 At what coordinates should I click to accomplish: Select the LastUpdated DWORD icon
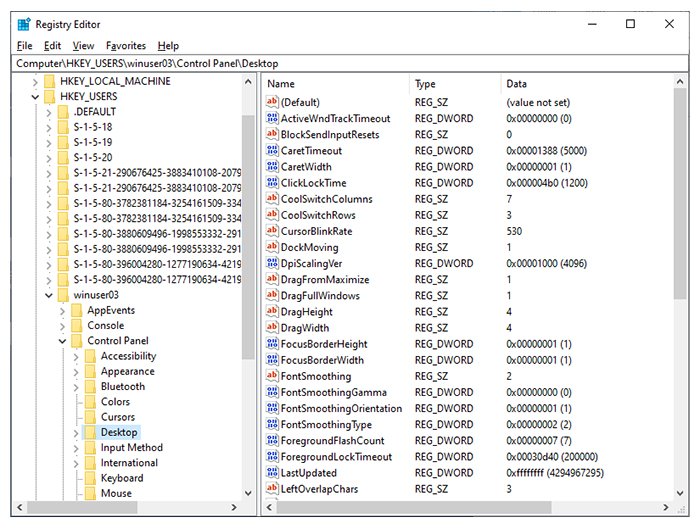(x=272, y=472)
